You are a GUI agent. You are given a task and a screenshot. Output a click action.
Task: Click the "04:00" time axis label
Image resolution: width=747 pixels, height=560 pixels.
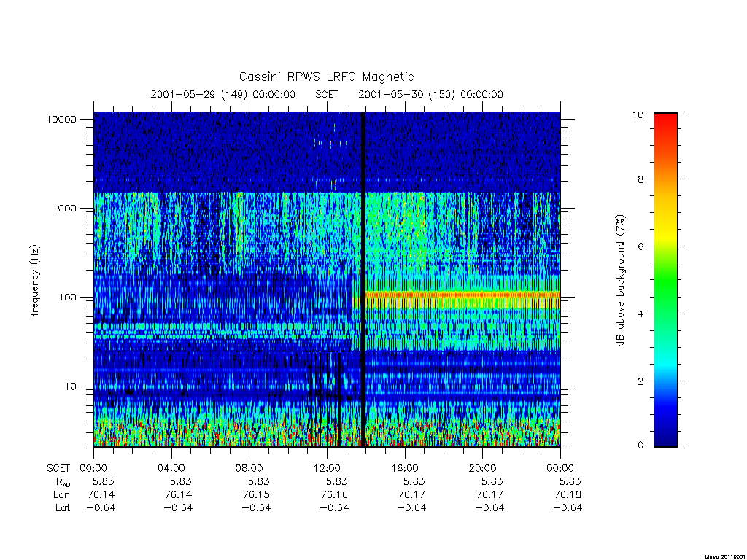[x=171, y=469]
